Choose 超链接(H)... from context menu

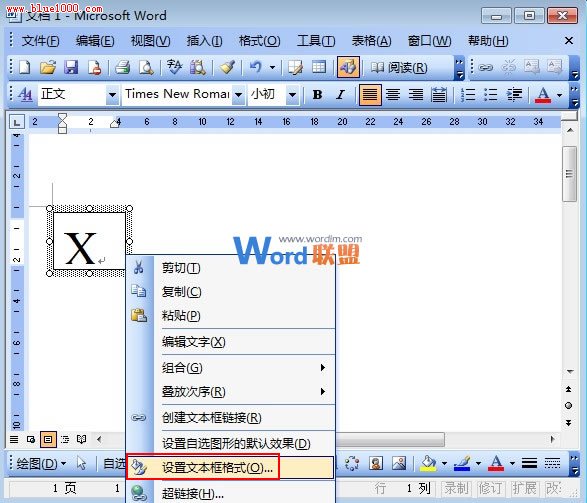point(231,493)
